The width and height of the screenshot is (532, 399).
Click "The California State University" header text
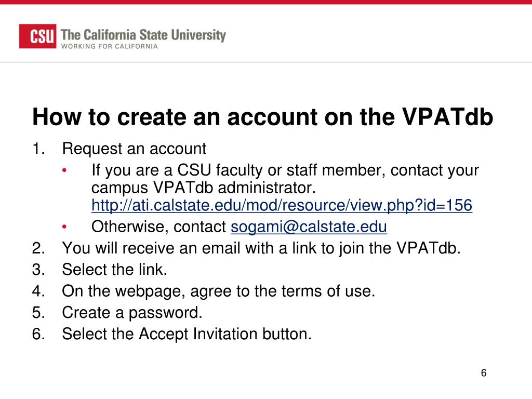tap(143, 35)
